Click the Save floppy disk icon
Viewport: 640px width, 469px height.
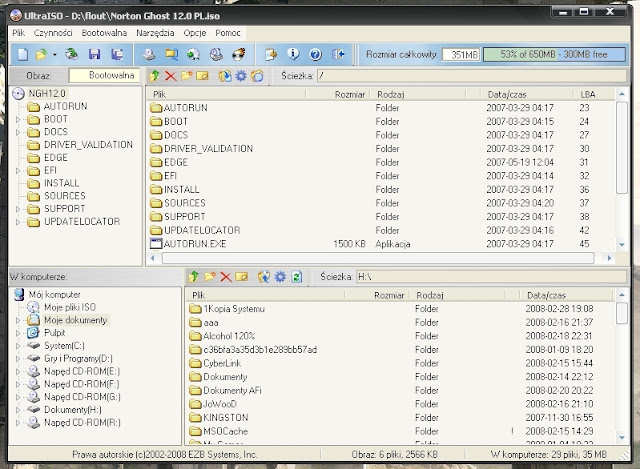[94, 54]
